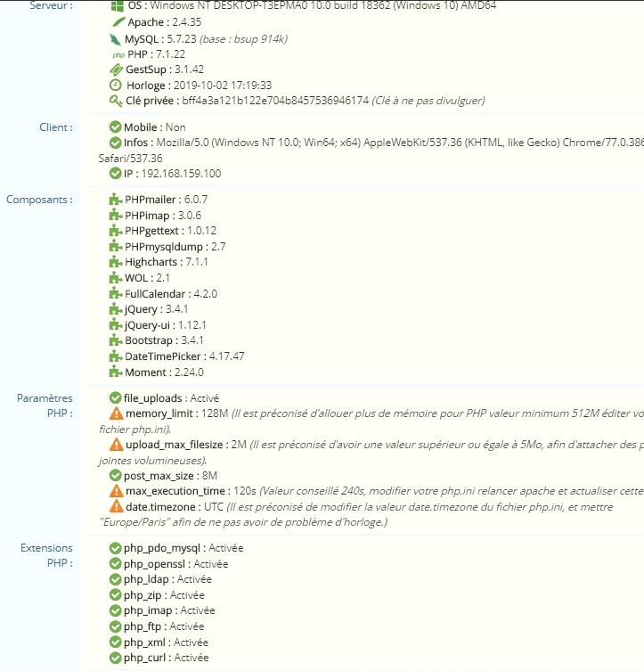Screen dimensions: 644x671
Task: Click the note '(Clé à ne pas divulguer)'
Action: click(428, 101)
